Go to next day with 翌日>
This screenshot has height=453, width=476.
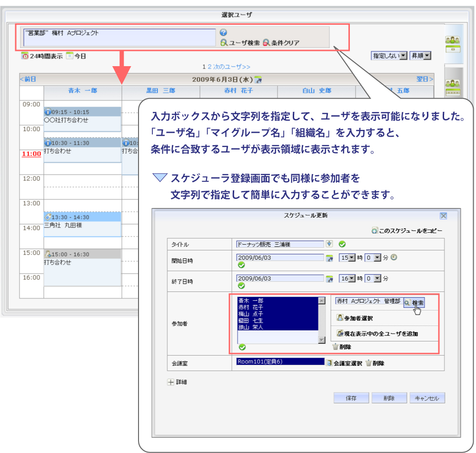[425, 79]
